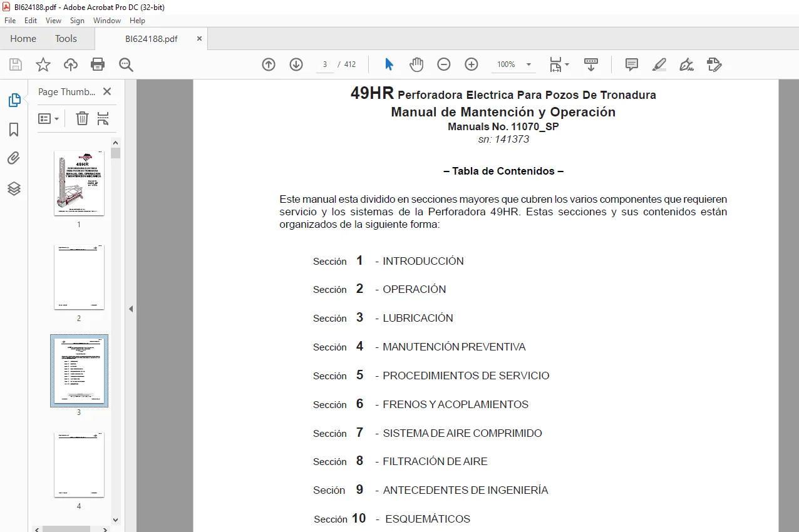Select the highlighter pen tool

tap(659, 64)
